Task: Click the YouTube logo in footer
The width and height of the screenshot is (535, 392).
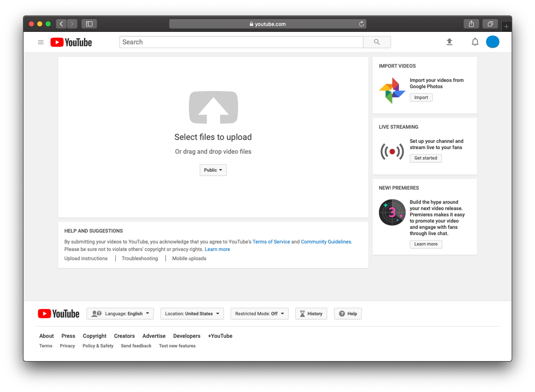Action: (x=58, y=314)
